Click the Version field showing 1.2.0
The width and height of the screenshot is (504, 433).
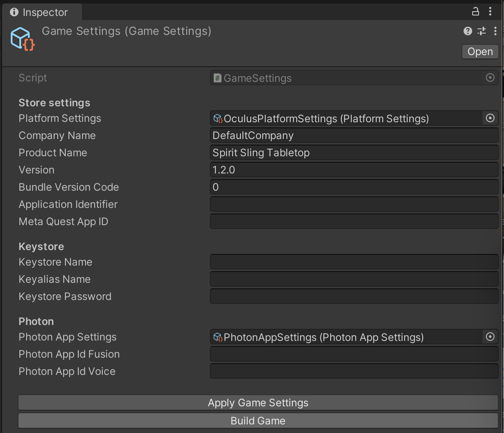(354, 170)
